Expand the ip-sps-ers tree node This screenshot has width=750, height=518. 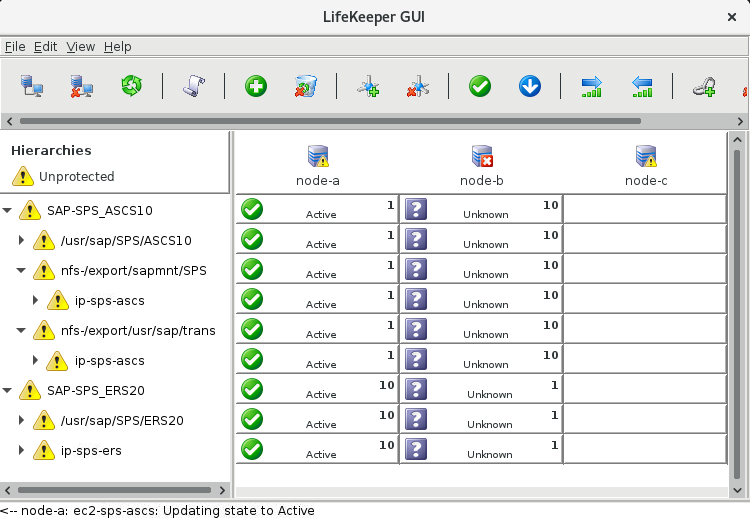coord(21,450)
